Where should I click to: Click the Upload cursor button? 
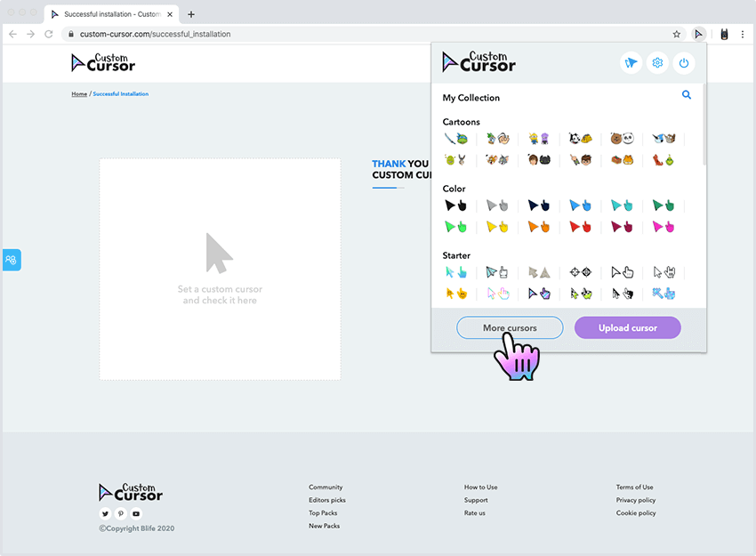[x=627, y=328]
